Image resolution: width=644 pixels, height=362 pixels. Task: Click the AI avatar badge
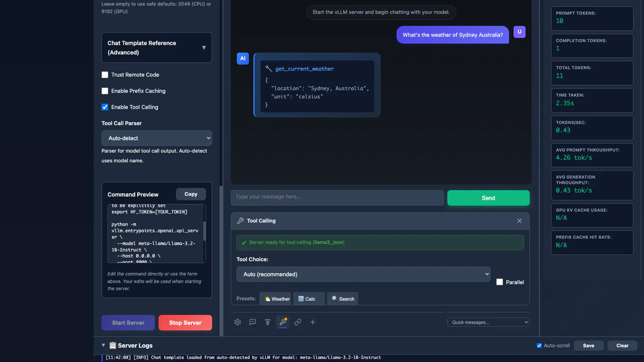pos(242,58)
